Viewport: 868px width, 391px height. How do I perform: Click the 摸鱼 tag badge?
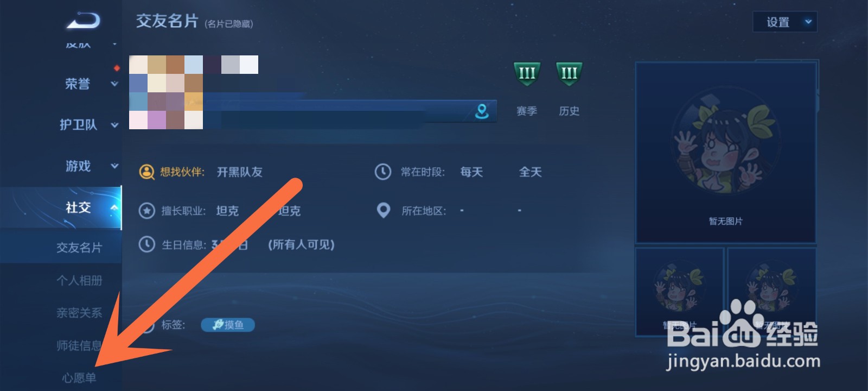click(x=228, y=325)
